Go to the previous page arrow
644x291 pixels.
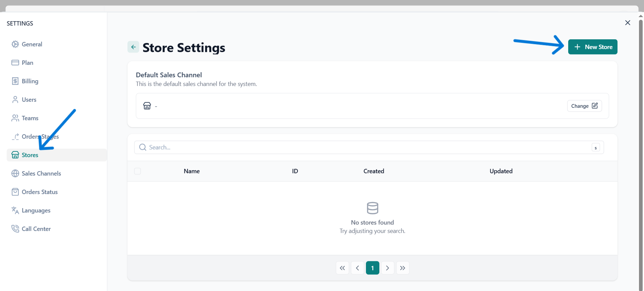click(x=358, y=268)
